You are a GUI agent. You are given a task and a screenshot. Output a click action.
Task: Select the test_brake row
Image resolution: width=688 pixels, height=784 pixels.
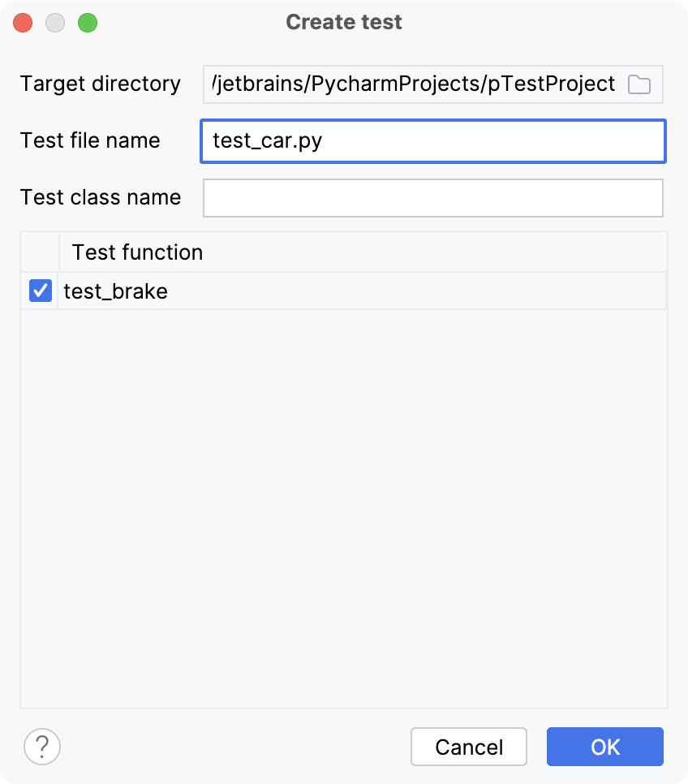coord(114,291)
